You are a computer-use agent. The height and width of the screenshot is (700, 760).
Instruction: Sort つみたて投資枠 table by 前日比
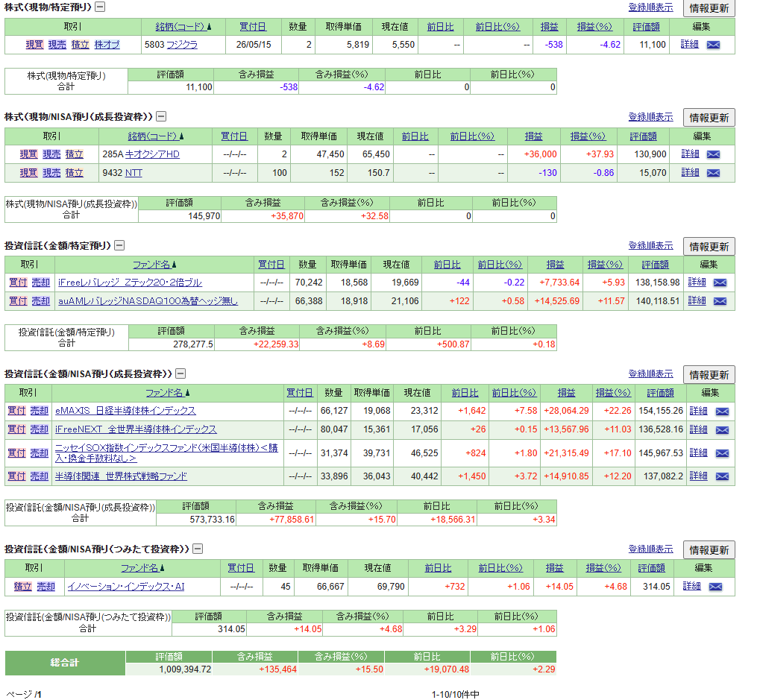click(x=438, y=568)
